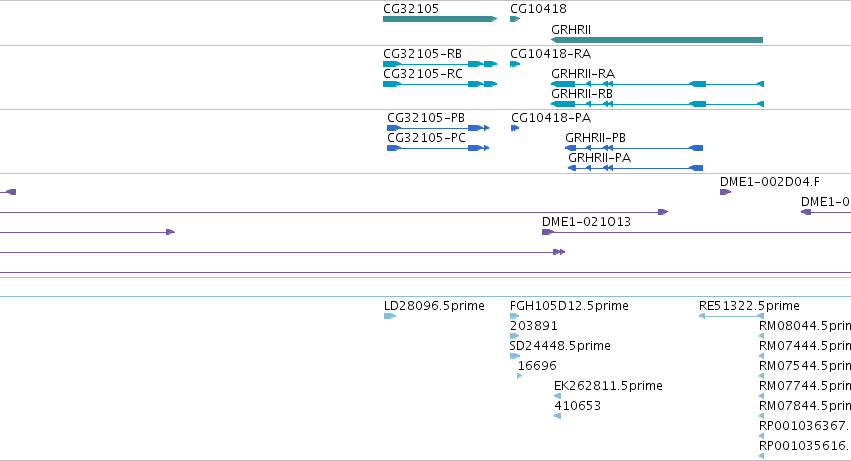This screenshot has width=851, height=461.
Task: Select the GRHRII gene bar
Action: (657, 40)
